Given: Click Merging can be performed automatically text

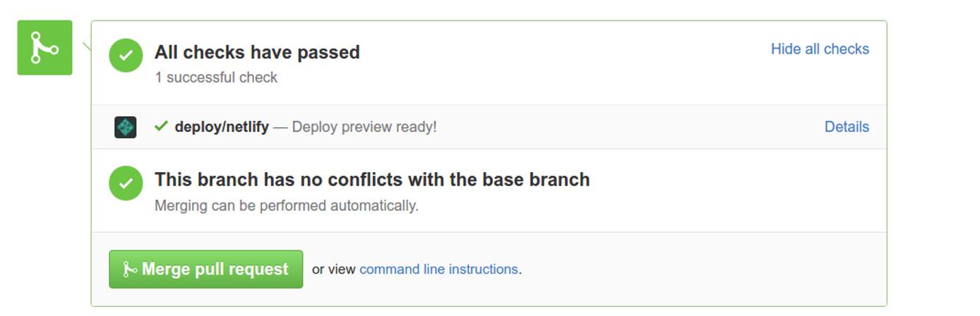Looking at the screenshot, I should pos(287,206).
